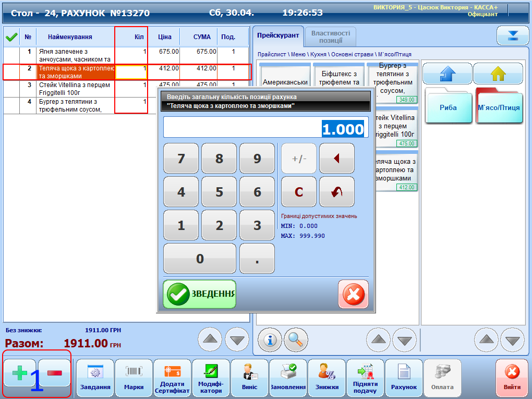Click the green plus quantity button
Image resolution: width=532 pixels, height=399 pixels.
[x=20, y=373]
